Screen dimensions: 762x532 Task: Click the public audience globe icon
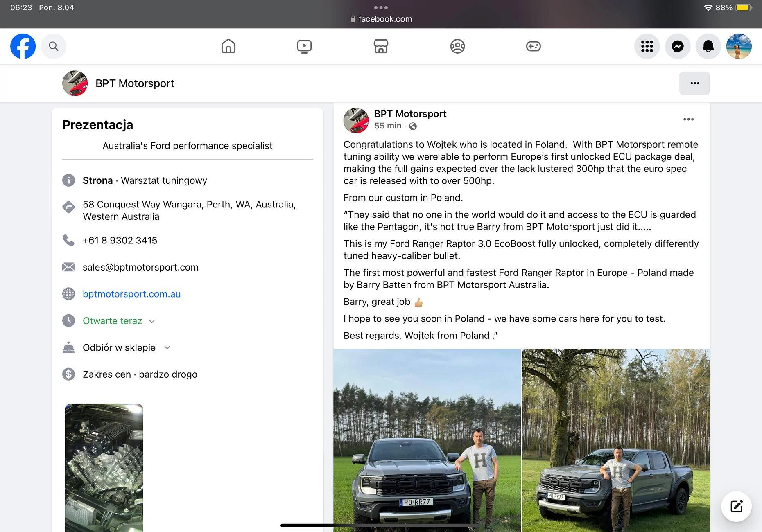point(413,126)
